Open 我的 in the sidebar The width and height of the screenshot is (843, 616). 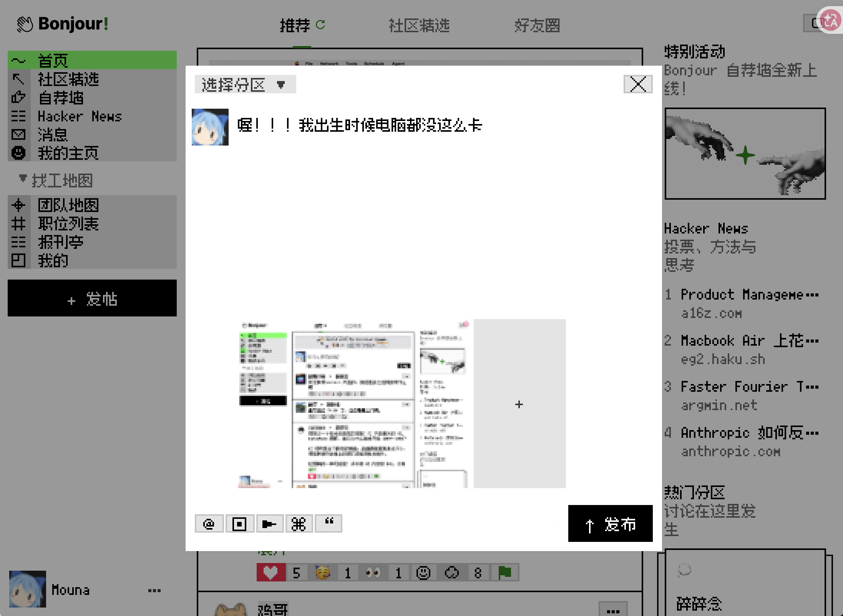(92, 260)
